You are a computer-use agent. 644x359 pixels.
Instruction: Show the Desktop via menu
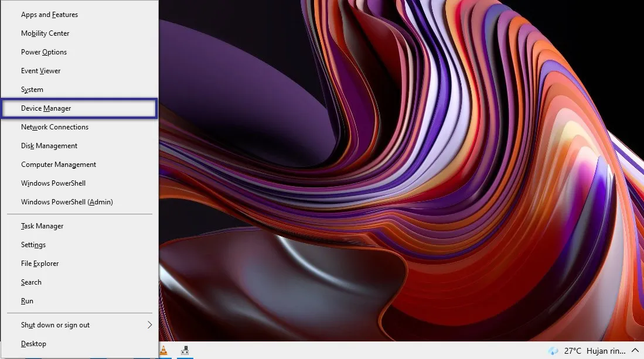pos(33,344)
